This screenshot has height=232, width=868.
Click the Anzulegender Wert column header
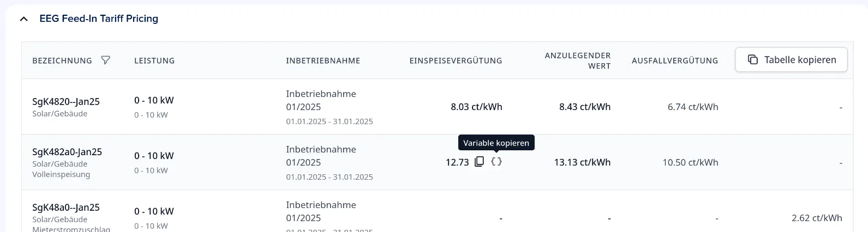tap(578, 60)
